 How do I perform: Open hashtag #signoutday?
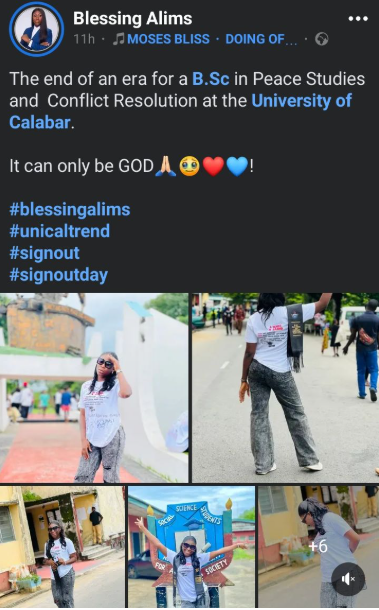(x=58, y=275)
